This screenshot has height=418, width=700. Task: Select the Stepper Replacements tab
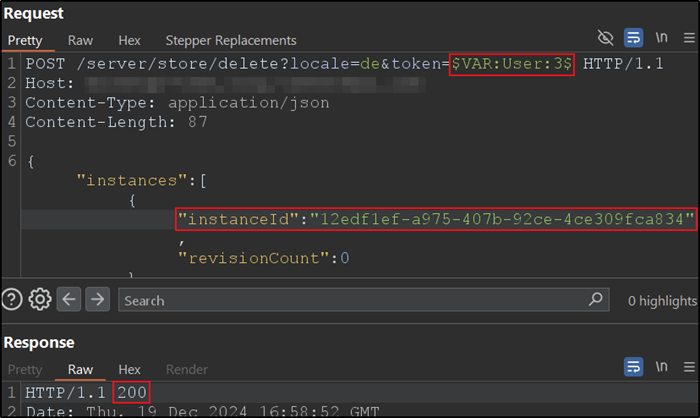230,40
